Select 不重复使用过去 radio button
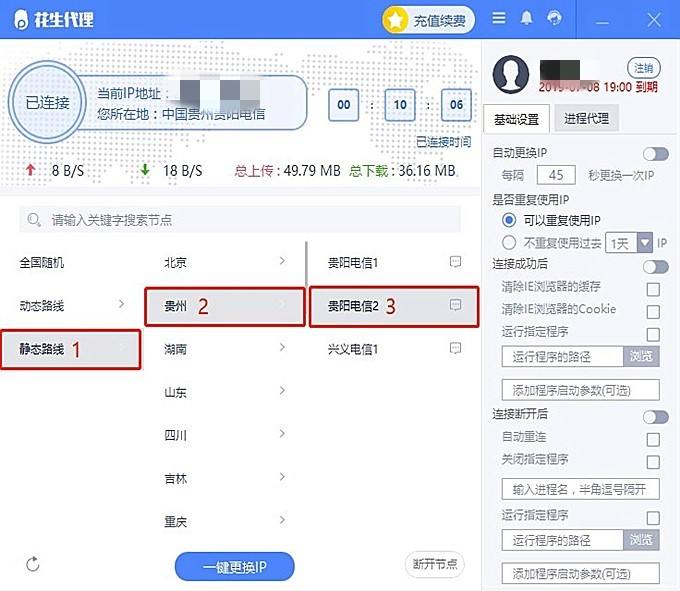 (x=509, y=242)
